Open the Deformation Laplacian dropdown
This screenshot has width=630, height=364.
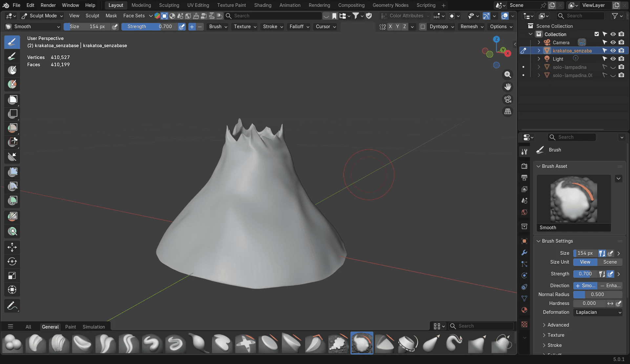point(598,312)
